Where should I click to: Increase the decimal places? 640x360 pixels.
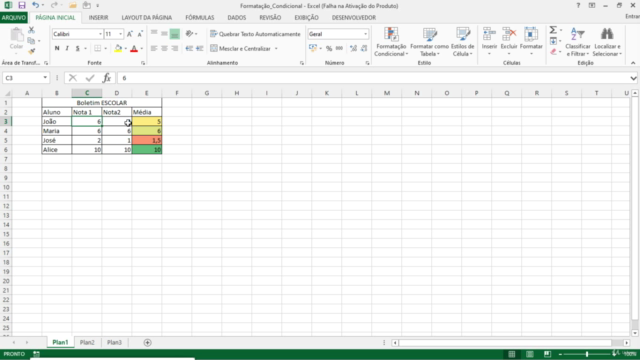click(x=353, y=48)
